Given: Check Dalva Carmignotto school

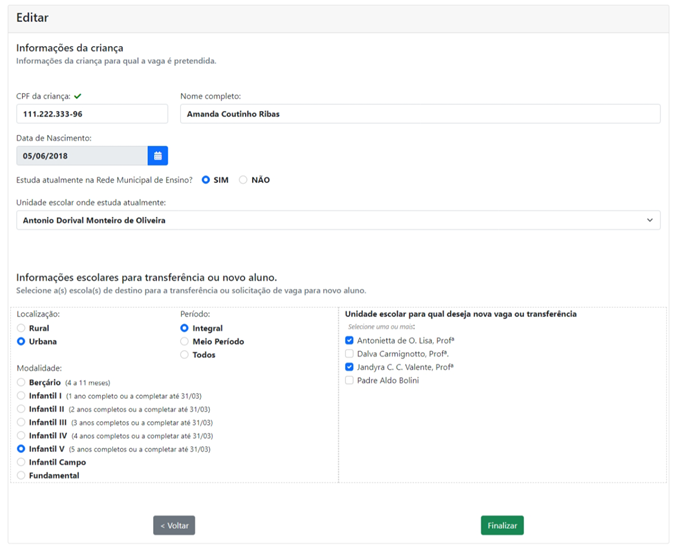Looking at the screenshot, I should 349,354.
